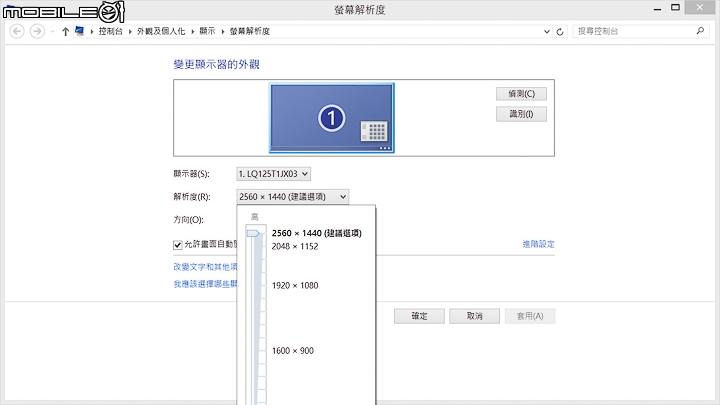Go up one level with up arrow
Image resolution: width=720 pixels, height=405 pixels.
tap(65, 31)
